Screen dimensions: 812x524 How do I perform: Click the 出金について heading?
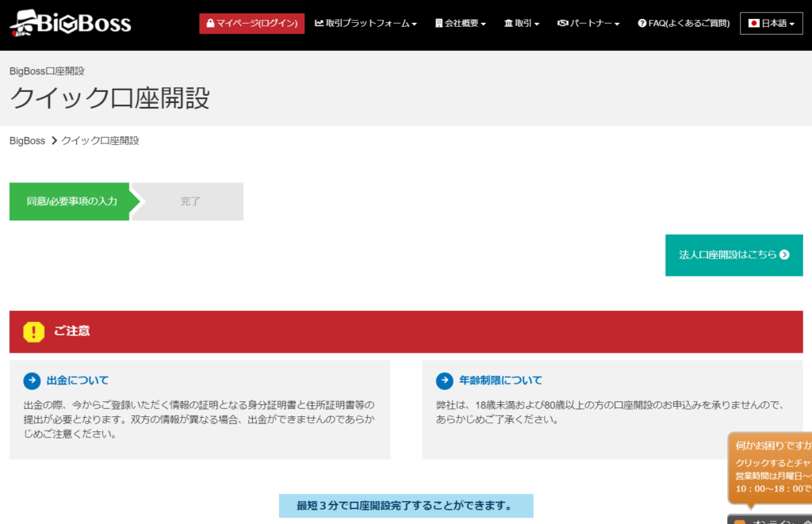click(78, 381)
